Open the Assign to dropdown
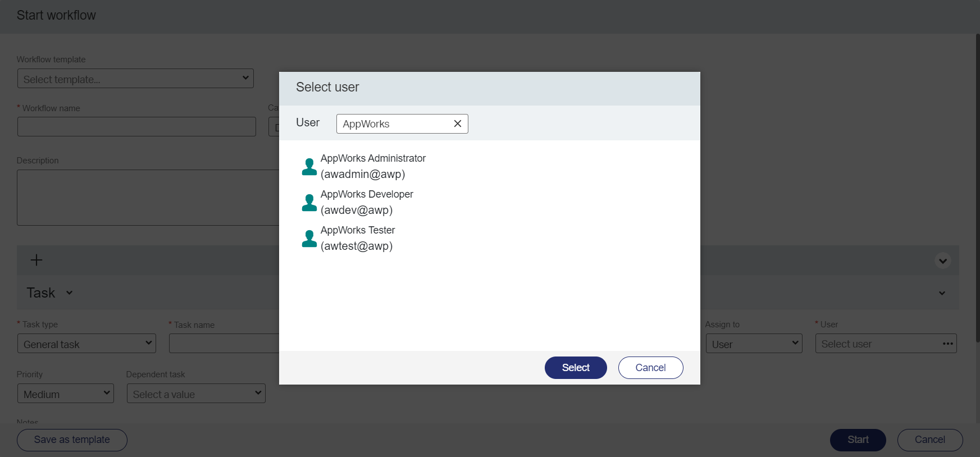980x457 pixels. coord(754,344)
